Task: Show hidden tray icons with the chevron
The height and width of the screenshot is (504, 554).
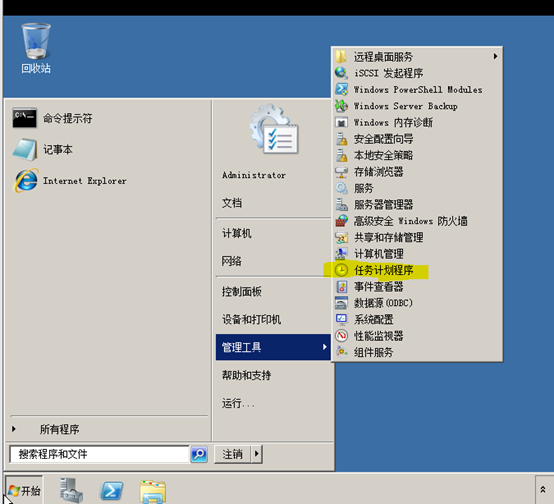Action: (x=543, y=490)
